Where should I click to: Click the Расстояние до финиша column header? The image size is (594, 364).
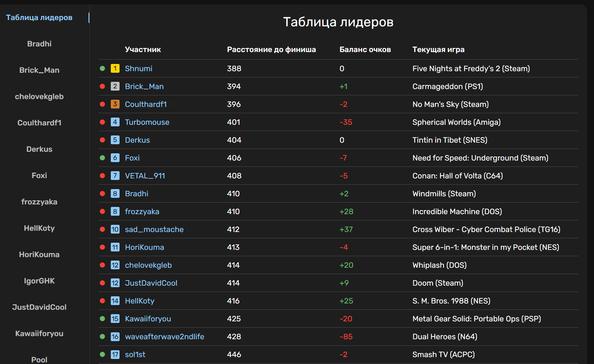click(x=271, y=50)
